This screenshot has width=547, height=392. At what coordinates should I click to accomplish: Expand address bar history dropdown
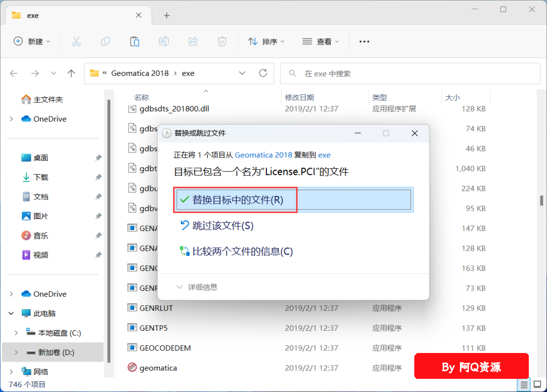[242, 73]
